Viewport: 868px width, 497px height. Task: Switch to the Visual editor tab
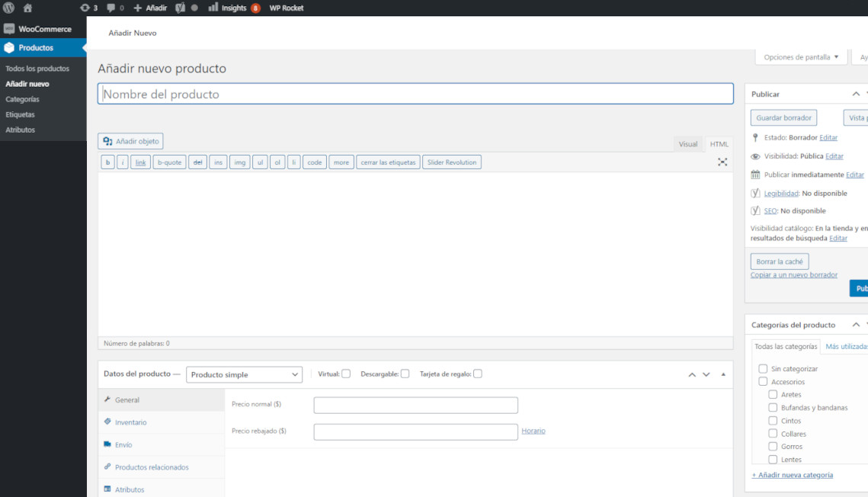coord(688,144)
